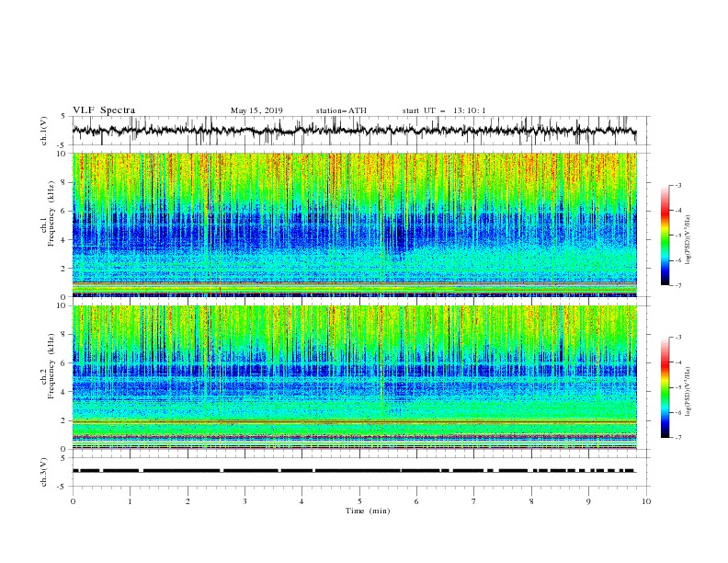Click the log(PSD) label beside ch.2 colorbar
Viewport: 728px width, 563px height.
coord(688,391)
